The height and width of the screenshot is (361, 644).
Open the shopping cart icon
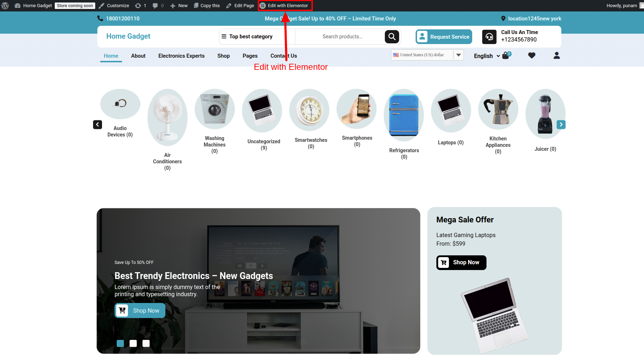point(505,56)
